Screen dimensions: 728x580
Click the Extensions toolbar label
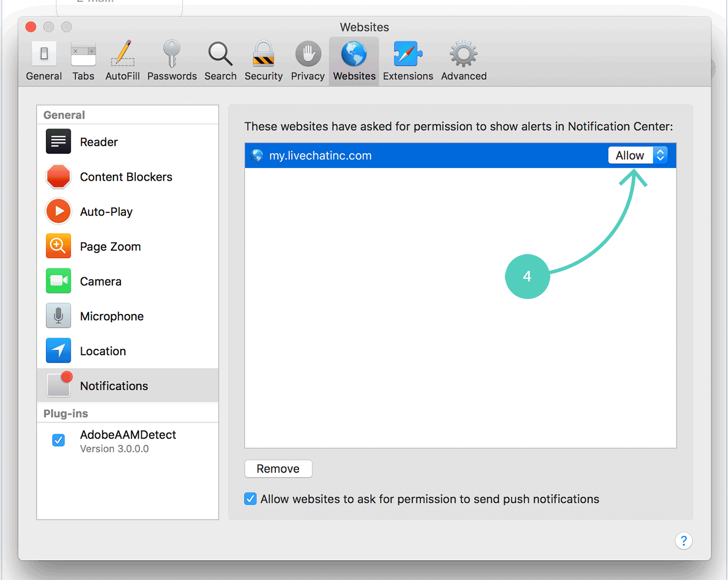(x=408, y=76)
